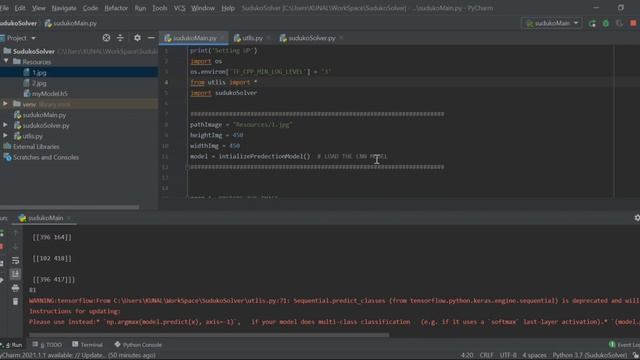The image size is (640, 360).
Task: Close the utlis.py editor tab
Action: tap(268, 38)
